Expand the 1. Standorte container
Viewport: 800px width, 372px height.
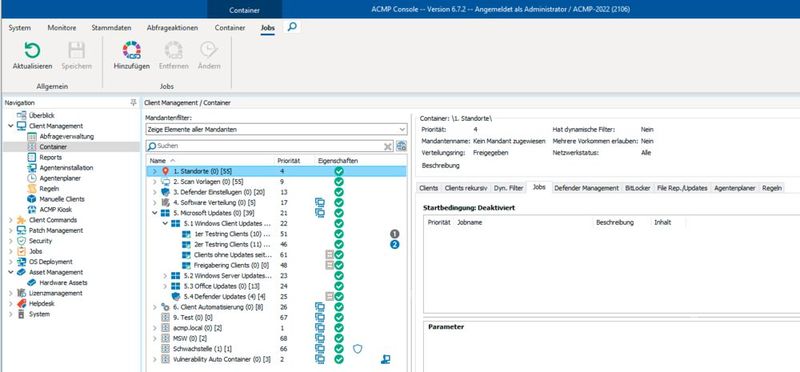click(x=155, y=171)
